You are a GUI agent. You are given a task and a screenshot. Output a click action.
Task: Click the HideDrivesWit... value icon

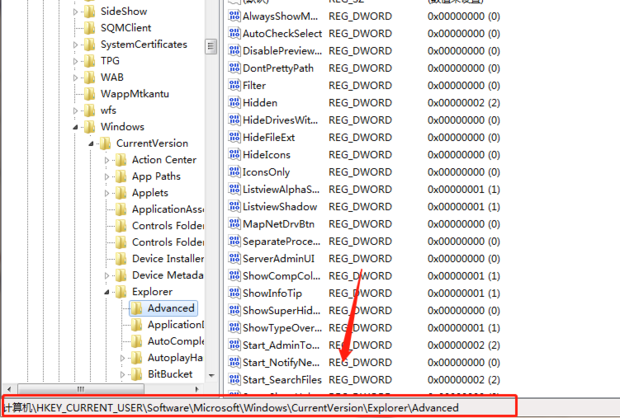click(x=234, y=120)
